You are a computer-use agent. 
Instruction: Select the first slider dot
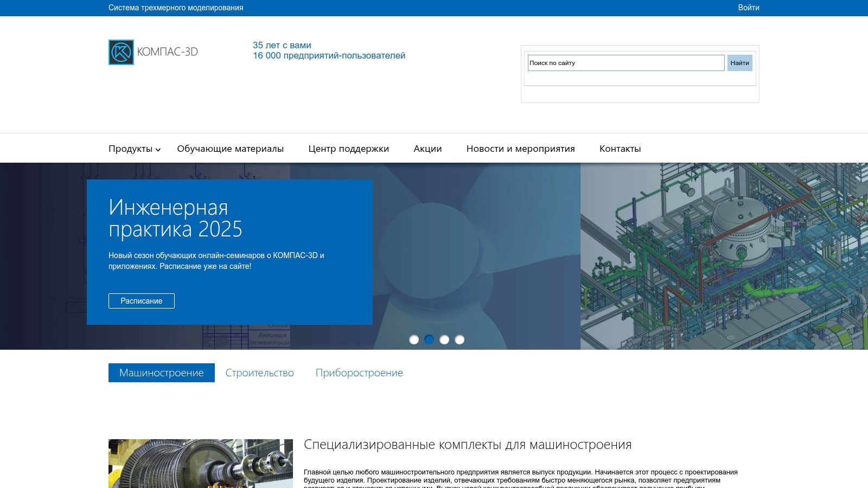[x=414, y=339]
